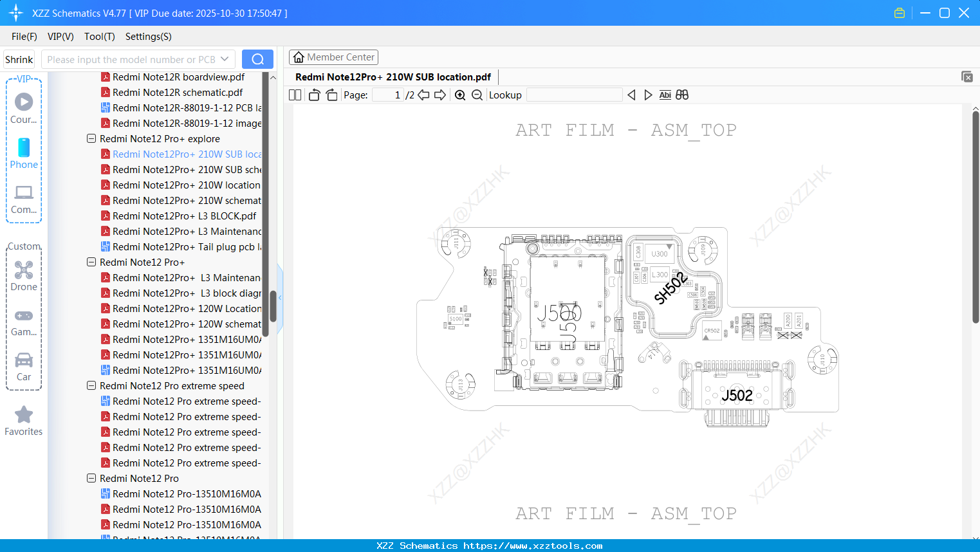Click the file tree scroll-up arrow
Image resolution: width=980 pixels, height=552 pixels.
click(x=273, y=77)
